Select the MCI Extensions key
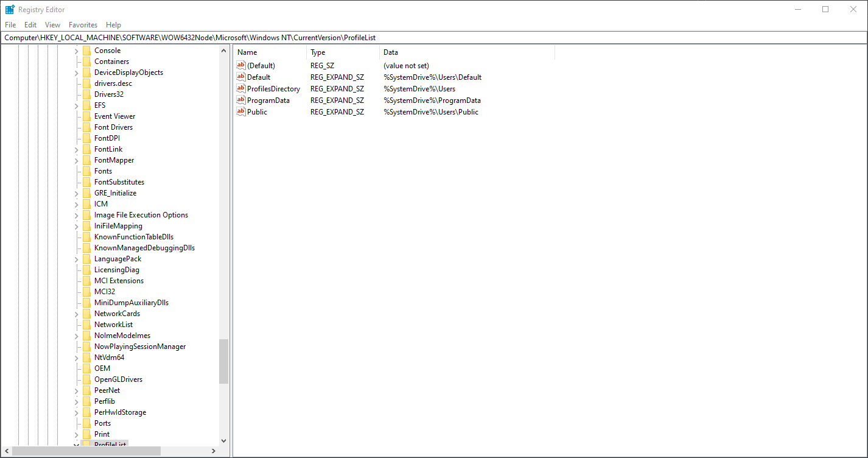Viewport: 868px width, 458px height. click(119, 281)
